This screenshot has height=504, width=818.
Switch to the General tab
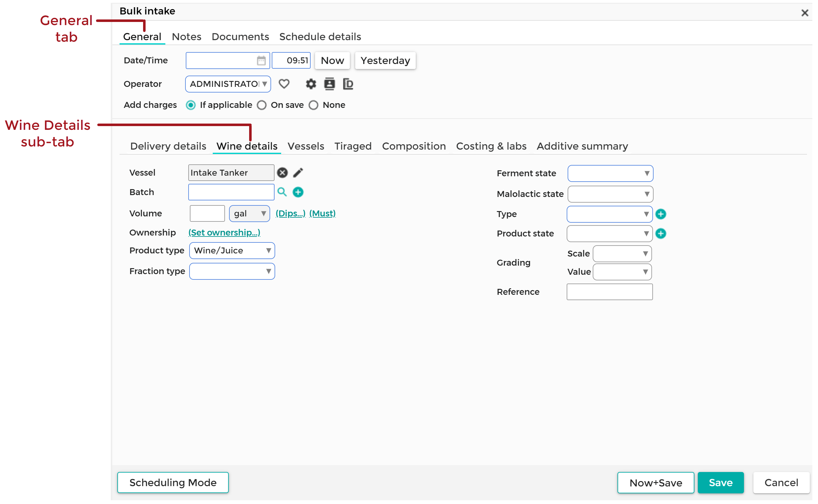click(142, 37)
